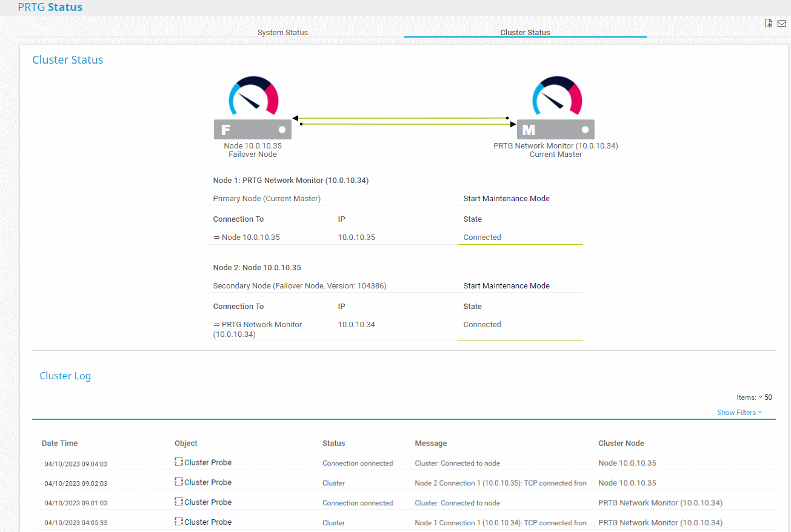Click the Cluster Node column header
Viewport: 791px width, 532px height.
point(621,444)
